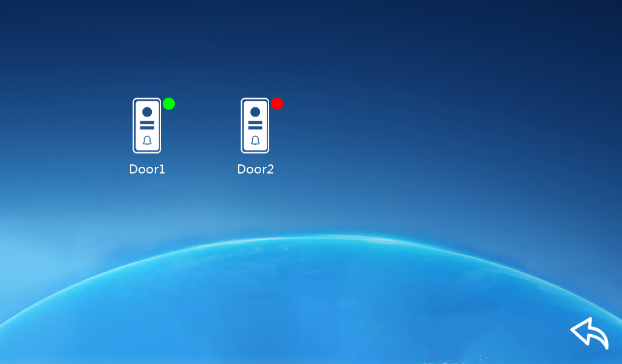The image size is (622, 364).
Task: Click the green status dot beside Door1
Action: (x=169, y=104)
